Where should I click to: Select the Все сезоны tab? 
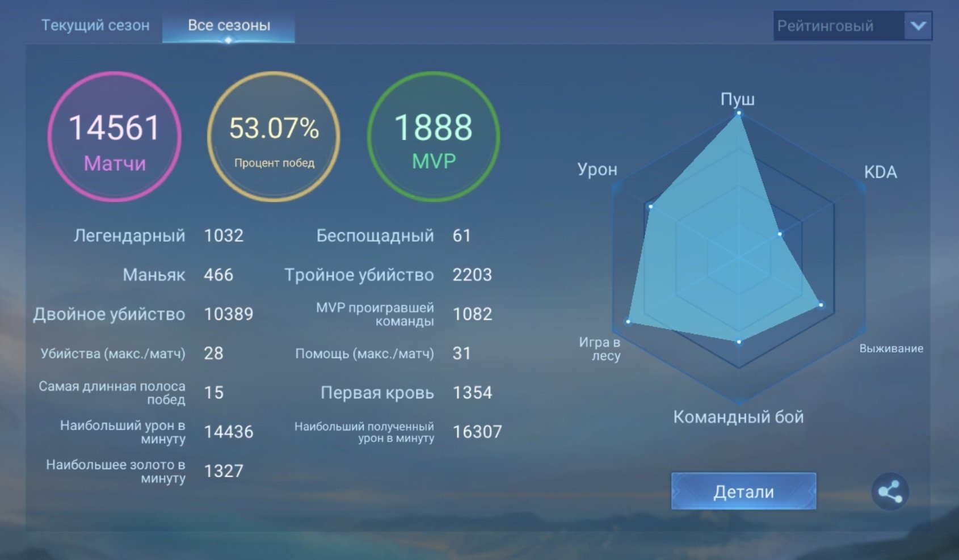(229, 26)
